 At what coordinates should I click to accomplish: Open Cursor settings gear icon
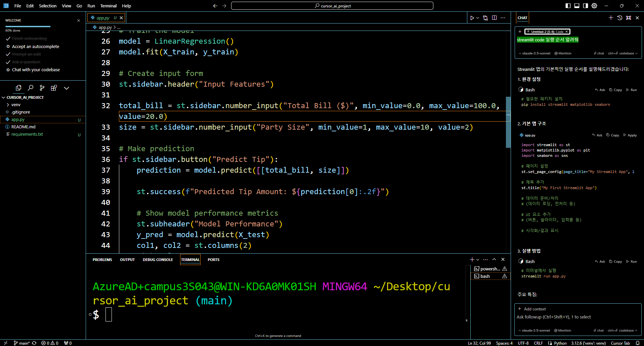coord(594,6)
